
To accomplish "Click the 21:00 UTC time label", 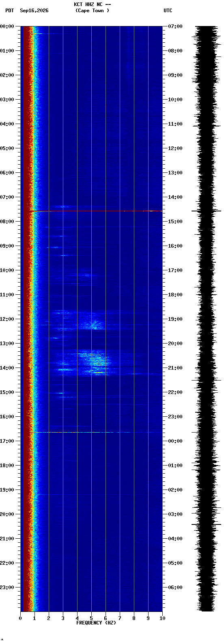I will [175, 368].
